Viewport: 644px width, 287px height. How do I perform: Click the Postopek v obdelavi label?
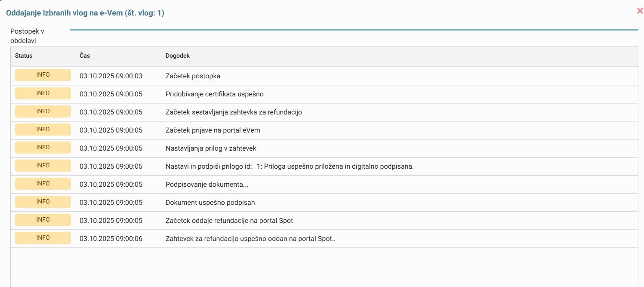click(x=28, y=36)
